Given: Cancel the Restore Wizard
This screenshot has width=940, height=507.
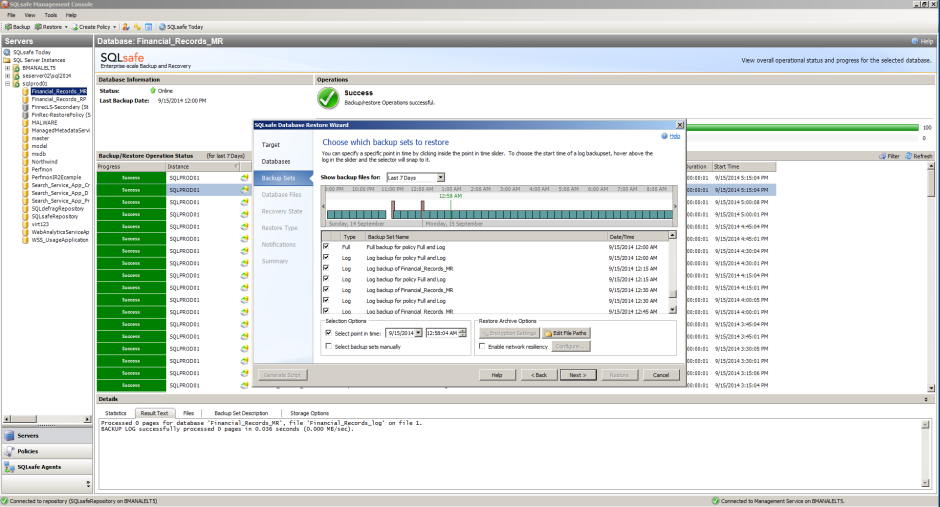Looking at the screenshot, I should (661, 375).
